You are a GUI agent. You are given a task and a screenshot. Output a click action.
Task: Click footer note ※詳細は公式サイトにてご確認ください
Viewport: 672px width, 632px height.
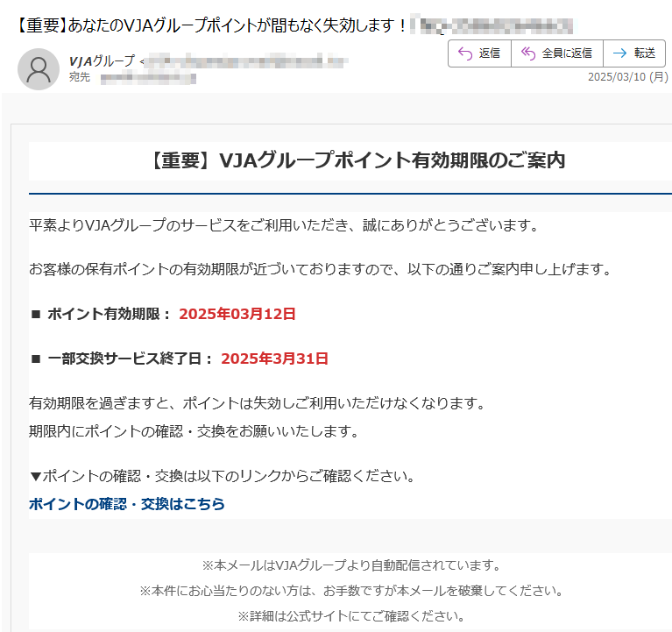pos(351,616)
